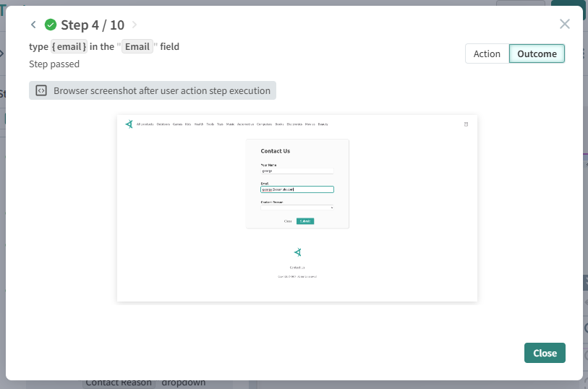Click the Submit button in the screenshot
The image size is (588, 389).
click(x=305, y=221)
